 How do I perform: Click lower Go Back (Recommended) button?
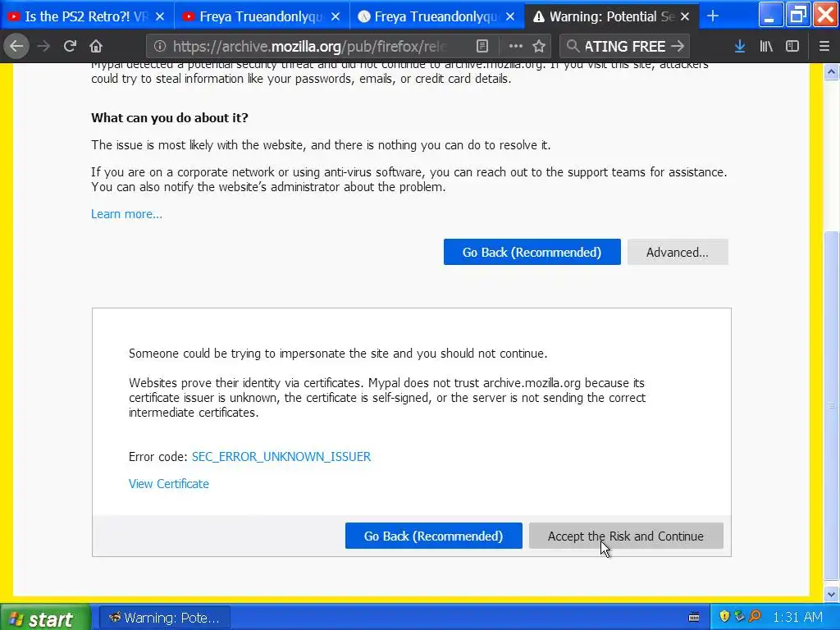[433, 536]
